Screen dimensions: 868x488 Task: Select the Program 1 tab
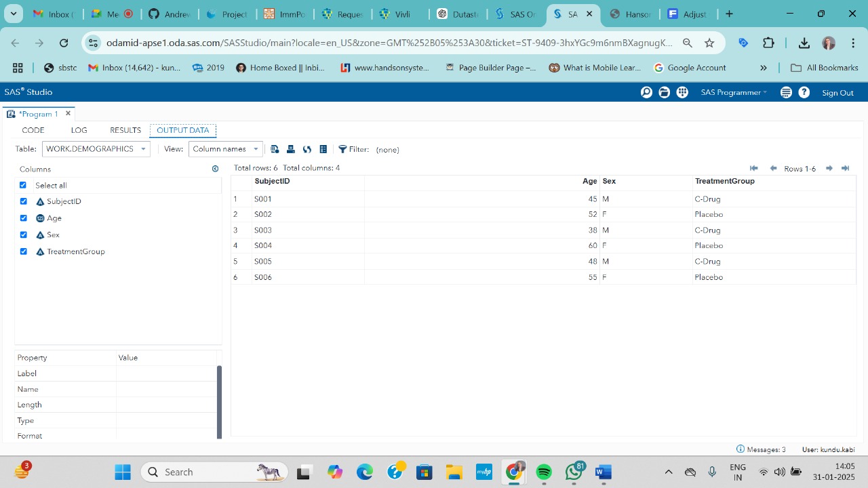38,114
